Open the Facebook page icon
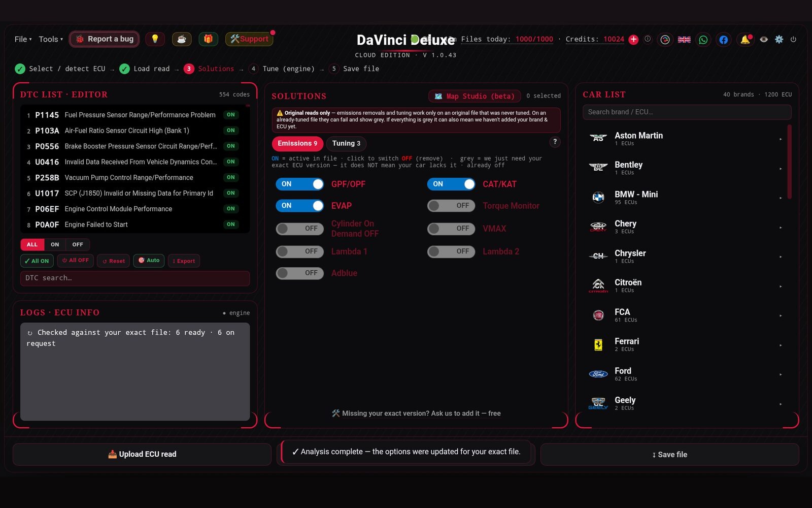The image size is (812, 508). coord(724,39)
